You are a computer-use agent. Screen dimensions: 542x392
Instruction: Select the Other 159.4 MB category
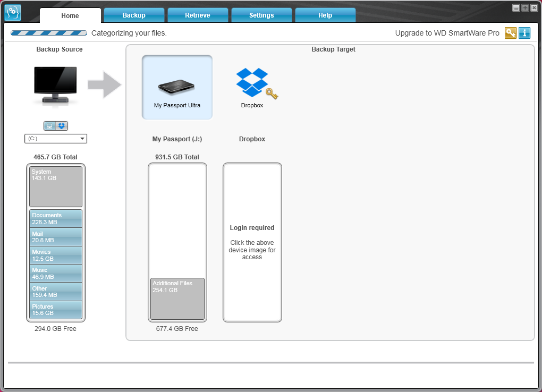click(x=56, y=292)
